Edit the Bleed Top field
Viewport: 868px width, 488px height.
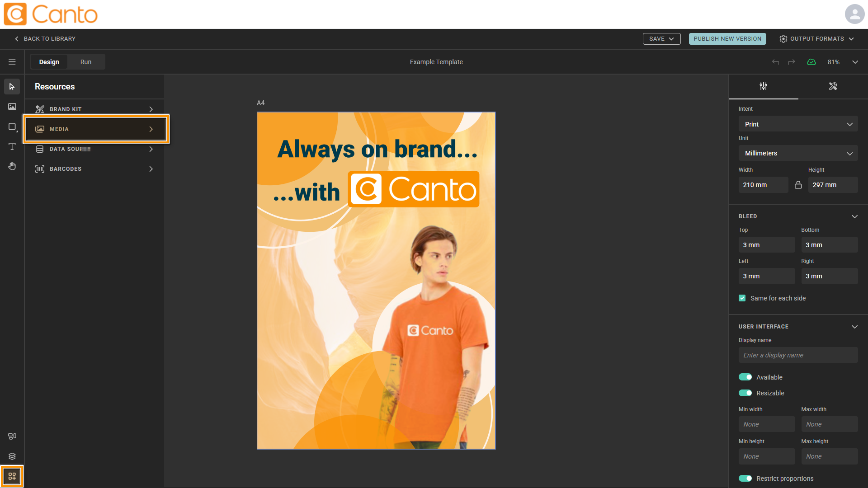(767, 245)
